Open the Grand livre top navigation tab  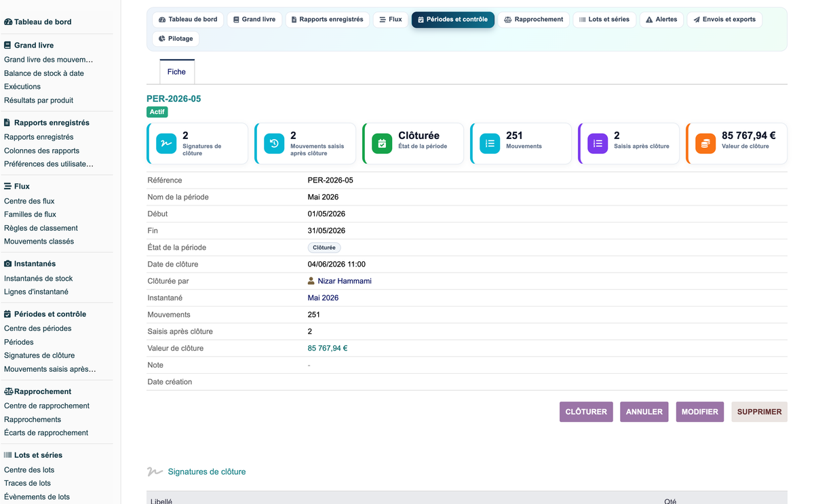pyautogui.click(x=254, y=20)
